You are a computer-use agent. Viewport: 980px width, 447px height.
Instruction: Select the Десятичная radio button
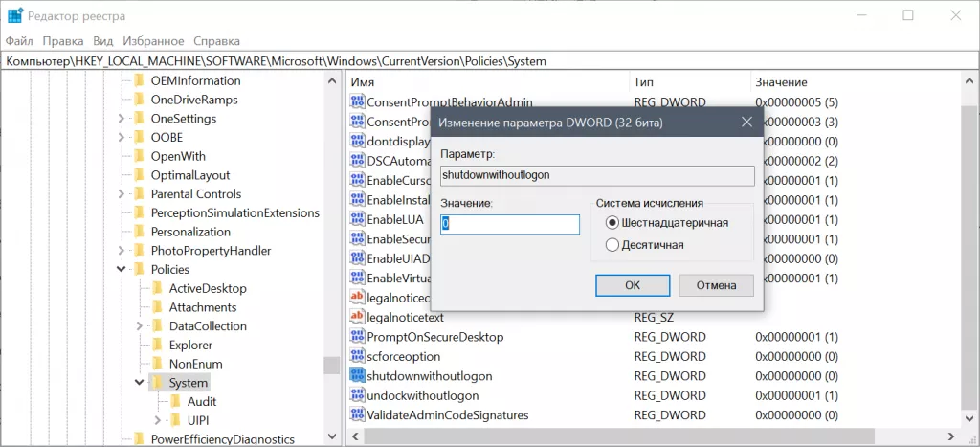[612, 245]
